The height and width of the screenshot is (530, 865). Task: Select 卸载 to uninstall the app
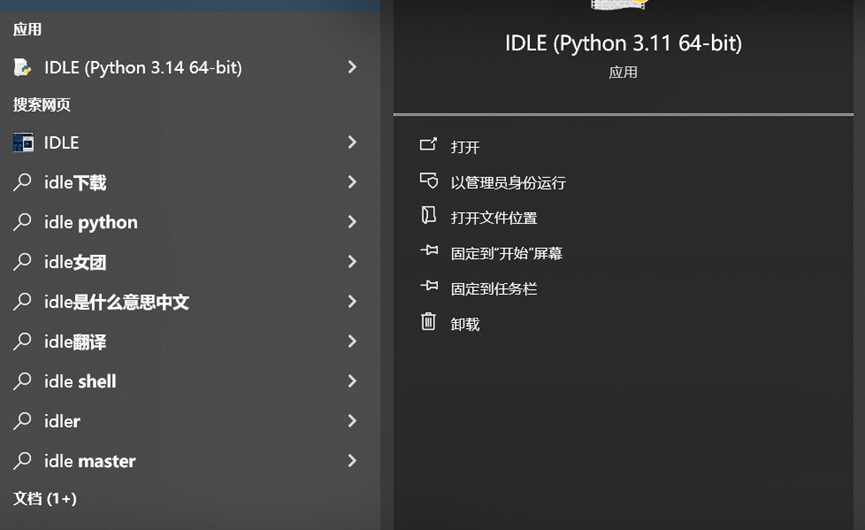pos(464,324)
